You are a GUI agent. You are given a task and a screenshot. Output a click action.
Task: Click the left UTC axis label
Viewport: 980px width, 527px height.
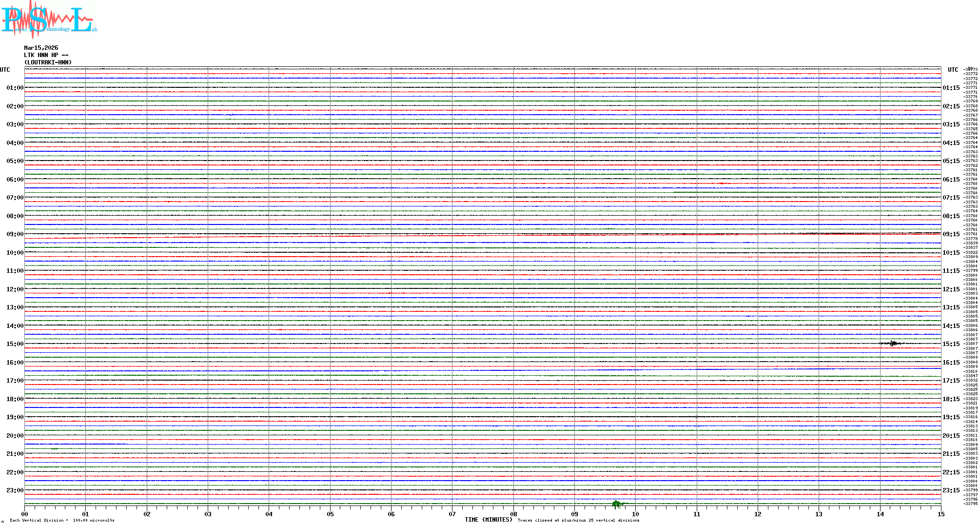coord(5,70)
